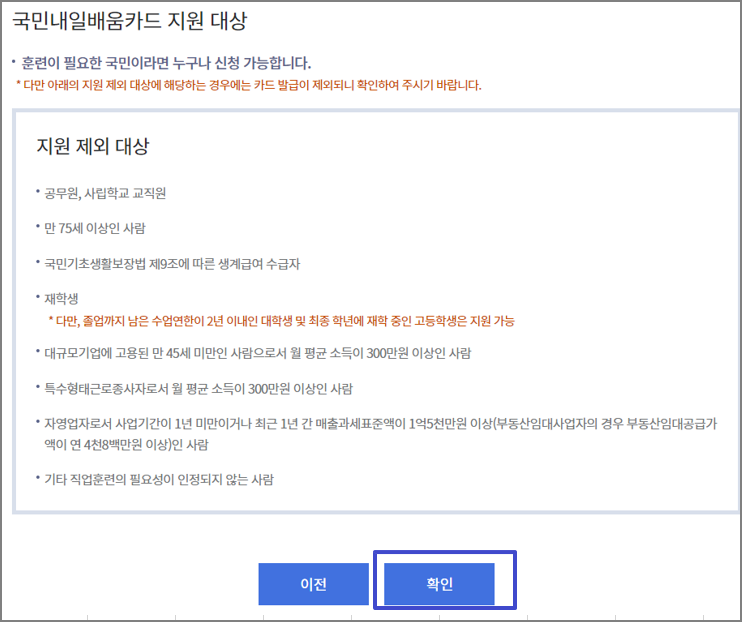The image size is (742, 622).
Task: Click item starting '특수형태근로종사자로서 월 평균 소득'
Action: click(198, 389)
